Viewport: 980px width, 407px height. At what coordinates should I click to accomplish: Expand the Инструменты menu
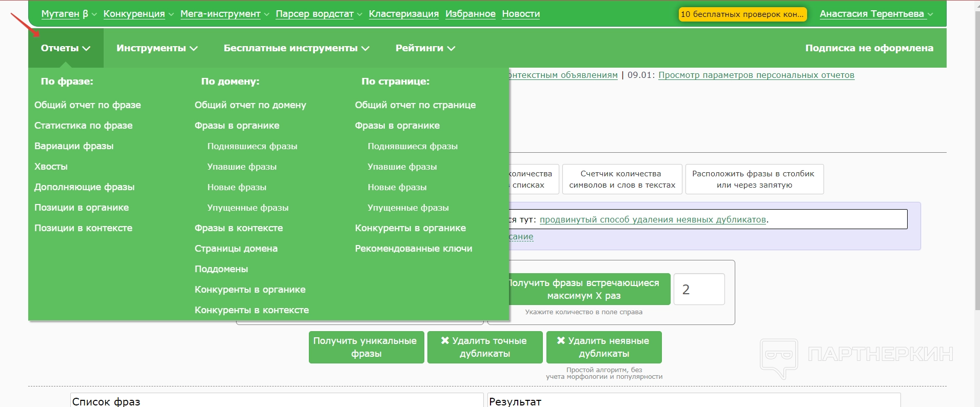157,48
